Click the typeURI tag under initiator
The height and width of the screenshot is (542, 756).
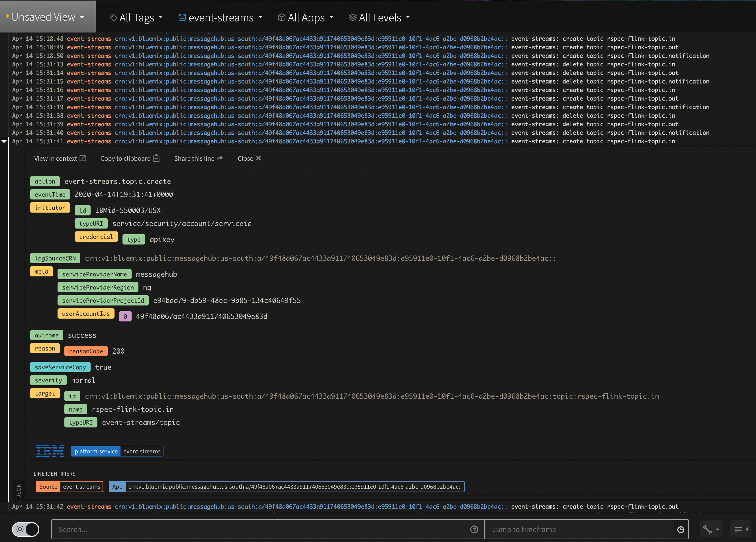[91, 223]
